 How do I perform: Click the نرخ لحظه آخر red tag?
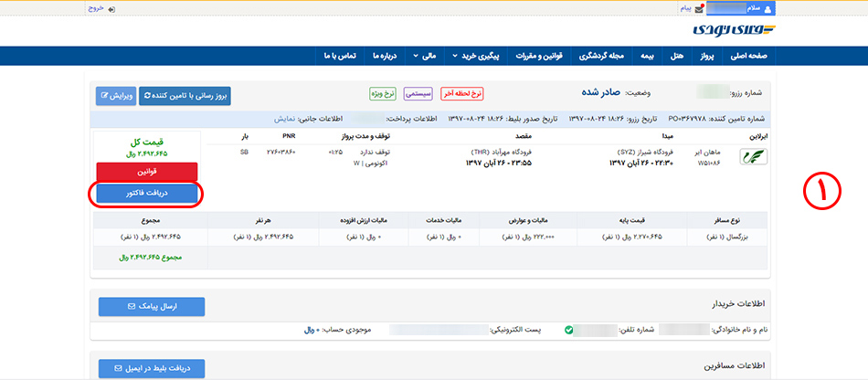pos(461,94)
